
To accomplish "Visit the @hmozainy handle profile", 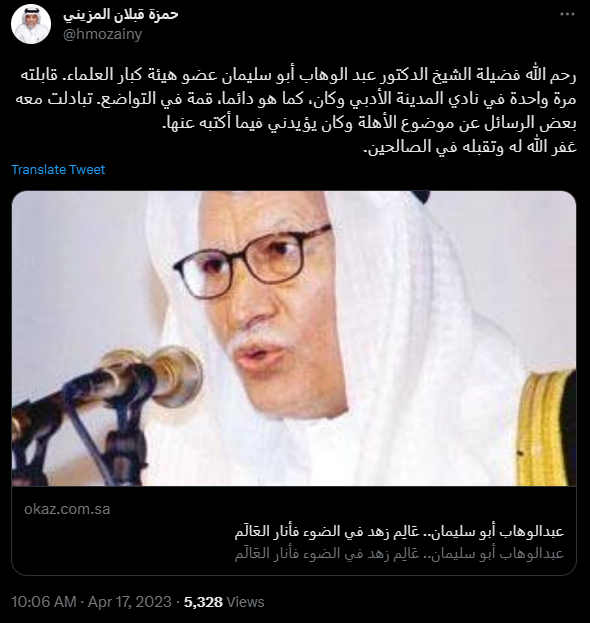I will click(x=103, y=35).
